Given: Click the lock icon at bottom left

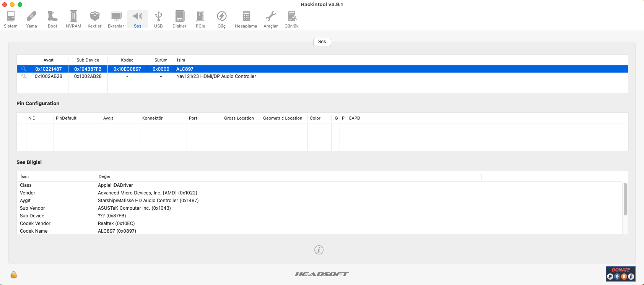Looking at the screenshot, I should [14, 274].
